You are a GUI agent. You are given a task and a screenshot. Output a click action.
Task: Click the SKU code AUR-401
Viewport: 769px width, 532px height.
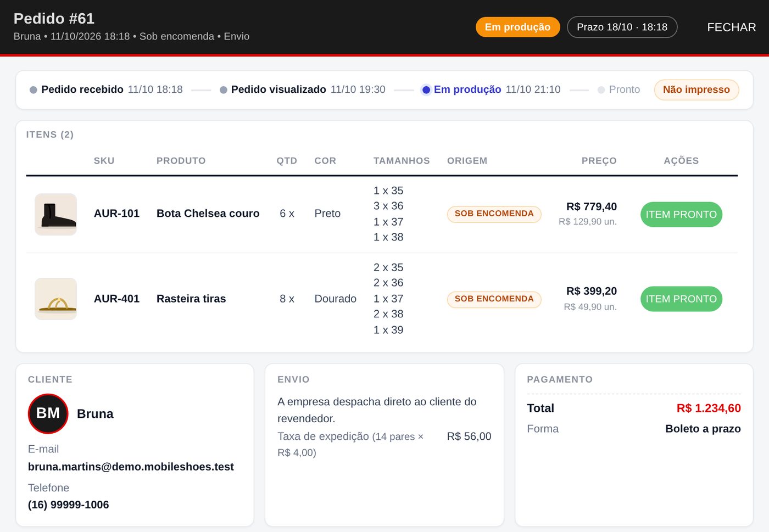(116, 299)
